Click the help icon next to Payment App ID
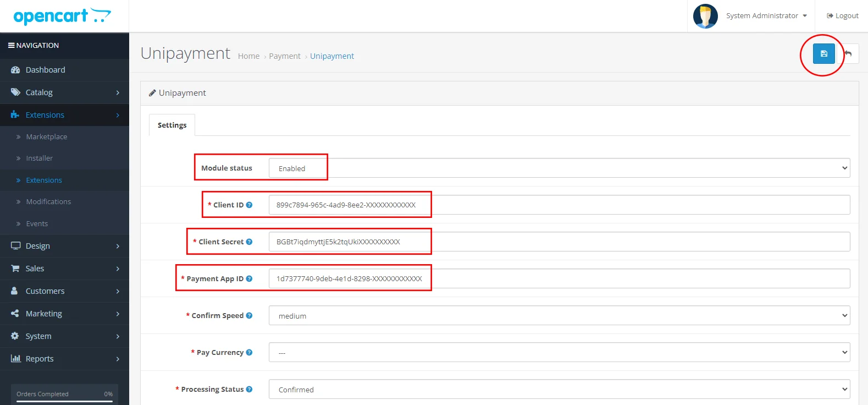This screenshot has height=405, width=868. 249,278
